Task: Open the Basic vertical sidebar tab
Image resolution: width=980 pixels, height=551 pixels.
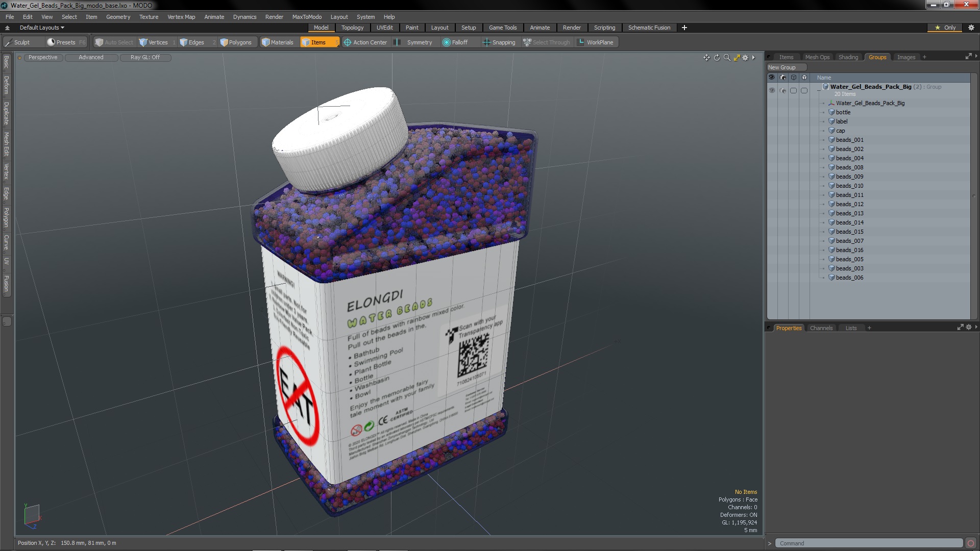Action: tap(6, 62)
